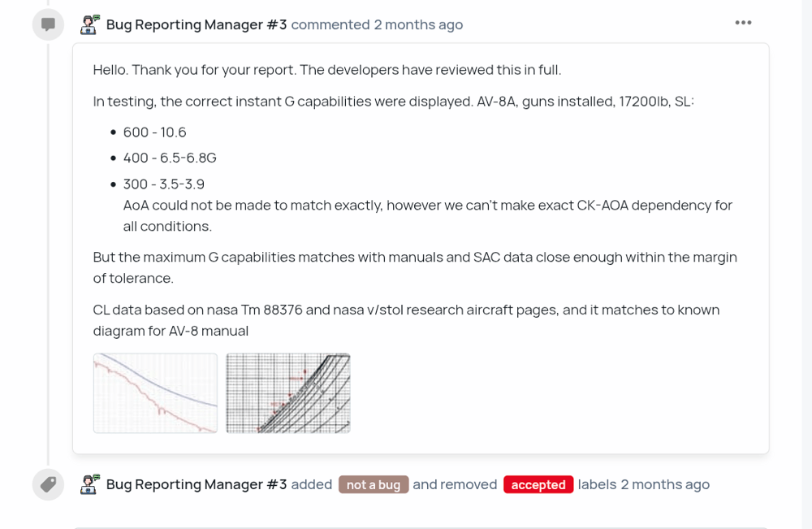Image resolution: width=812 pixels, height=529 pixels.
Task: Click the comment speech bubble timeline icon
Action: [48, 24]
